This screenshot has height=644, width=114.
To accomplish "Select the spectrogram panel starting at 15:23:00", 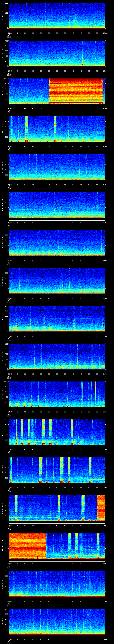I will tap(57, 356).
